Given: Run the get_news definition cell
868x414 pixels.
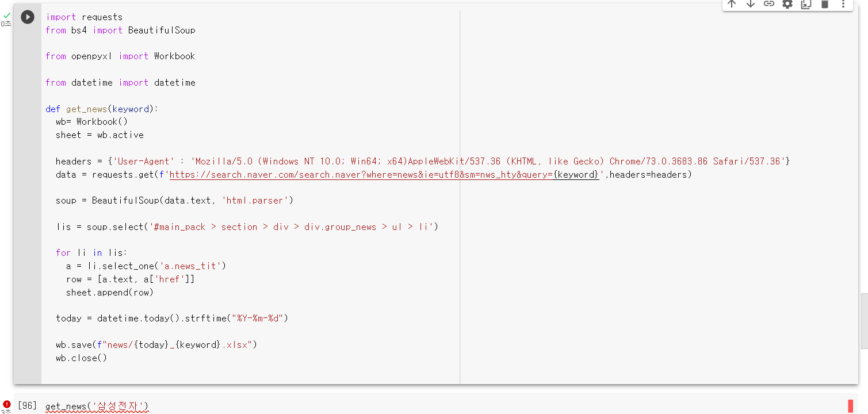Looking at the screenshot, I should click(x=28, y=17).
